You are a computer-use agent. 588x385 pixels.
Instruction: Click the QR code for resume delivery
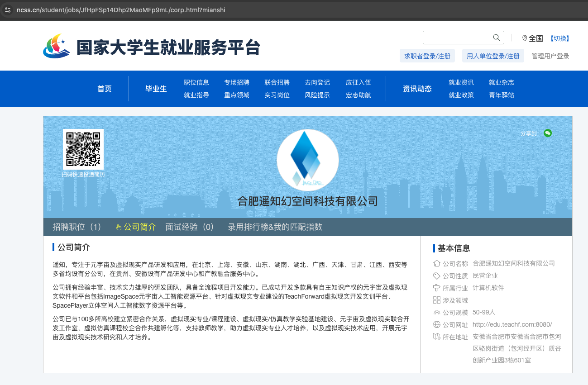coord(83,149)
